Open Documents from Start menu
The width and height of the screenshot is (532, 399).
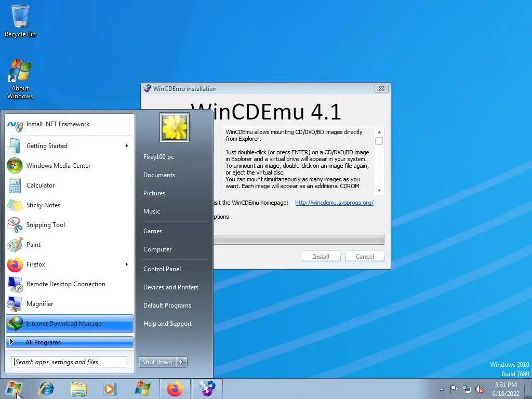[x=159, y=175]
